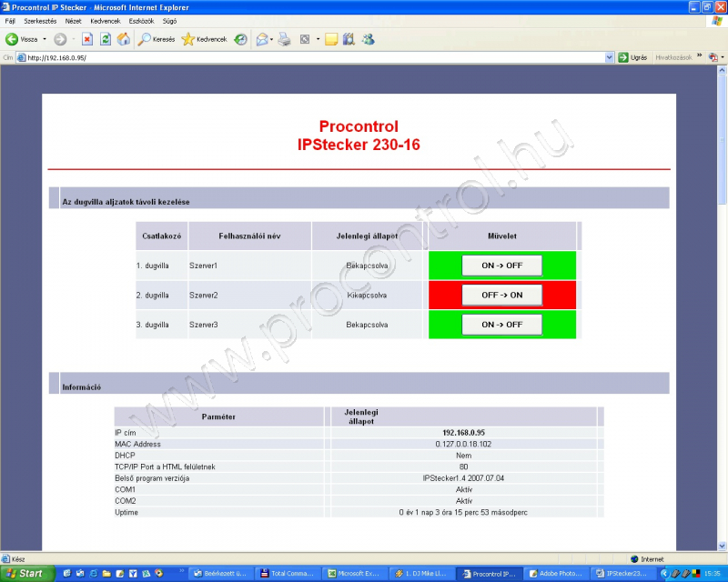This screenshot has width=728, height=582.
Task: Click the Refresh page icon
Action: 106,39
